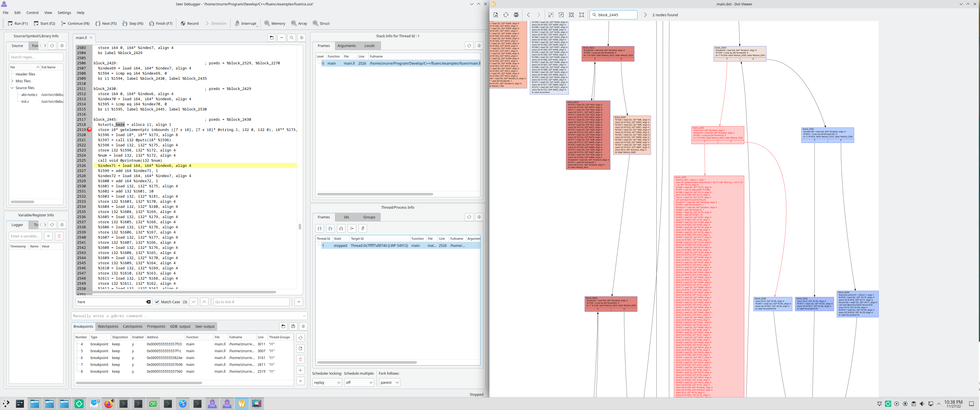Toggle the Match Case checkbox
This screenshot has width=980, height=410.
157,302
